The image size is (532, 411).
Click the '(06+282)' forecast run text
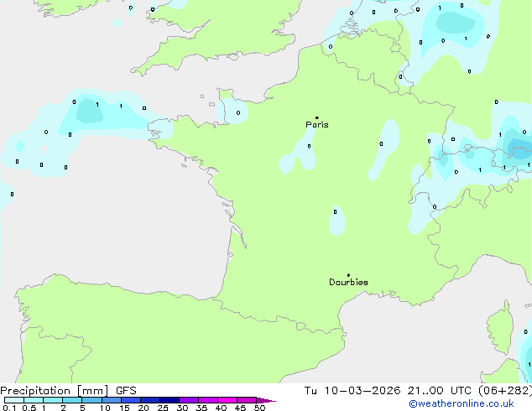tap(505, 391)
